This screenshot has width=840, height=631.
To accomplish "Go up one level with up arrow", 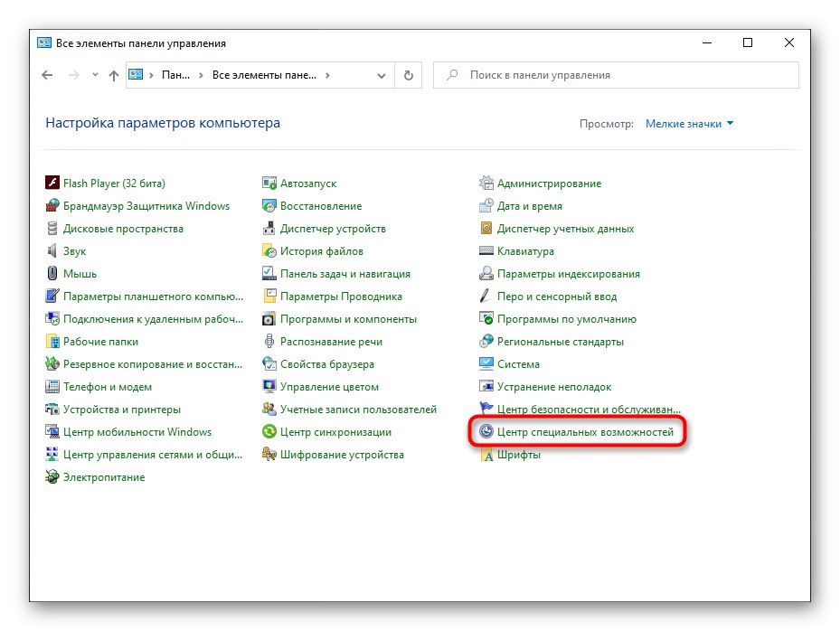I will 114,76.
